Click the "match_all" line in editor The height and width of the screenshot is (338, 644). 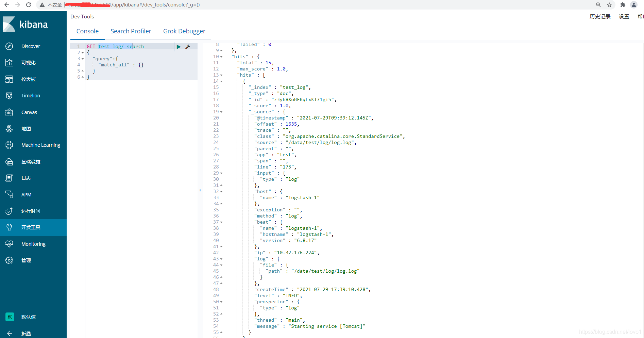pyautogui.click(x=121, y=65)
